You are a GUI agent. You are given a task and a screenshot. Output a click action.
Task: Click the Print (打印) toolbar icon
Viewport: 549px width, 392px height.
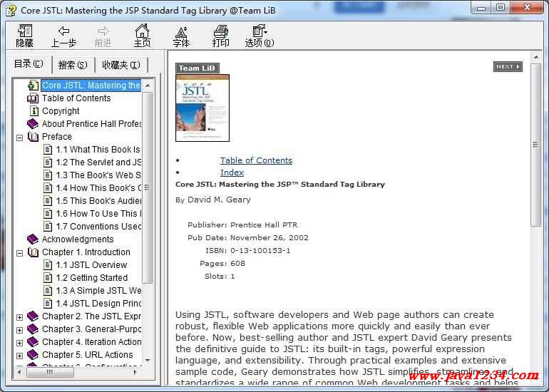pos(220,31)
